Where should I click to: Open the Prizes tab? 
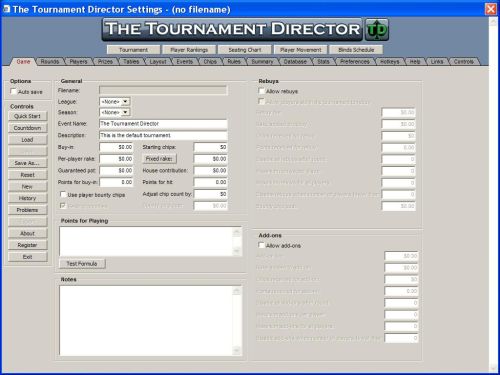click(105, 61)
